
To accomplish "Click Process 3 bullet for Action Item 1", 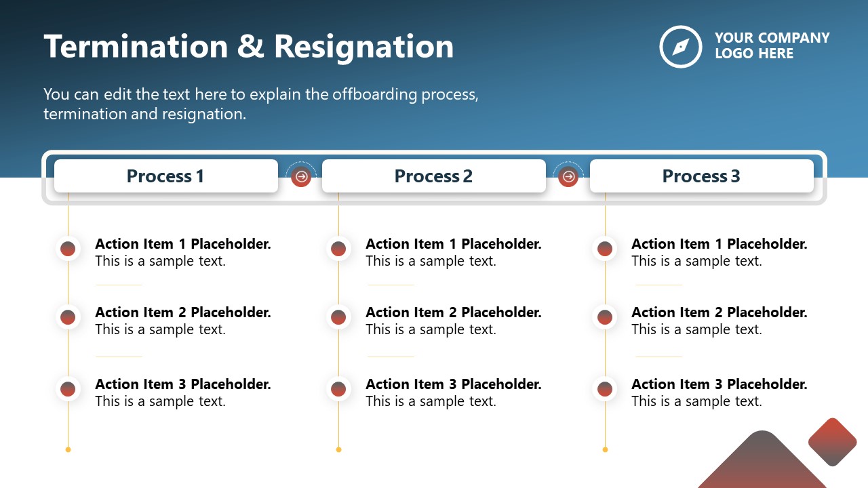I will 605,249.
